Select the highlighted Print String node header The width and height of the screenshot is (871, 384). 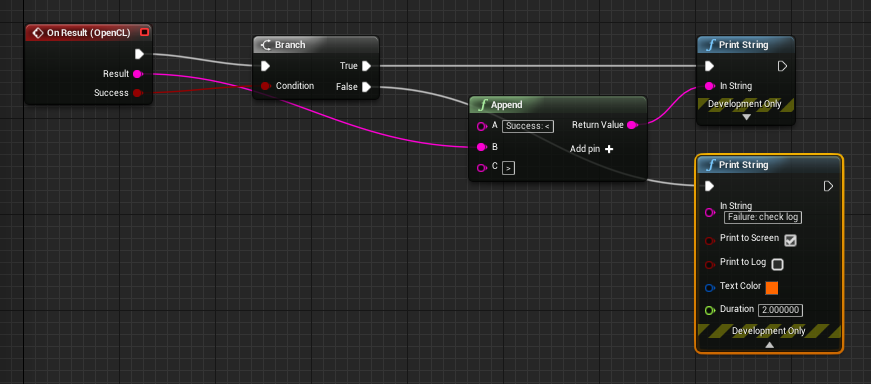click(x=769, y=165)
